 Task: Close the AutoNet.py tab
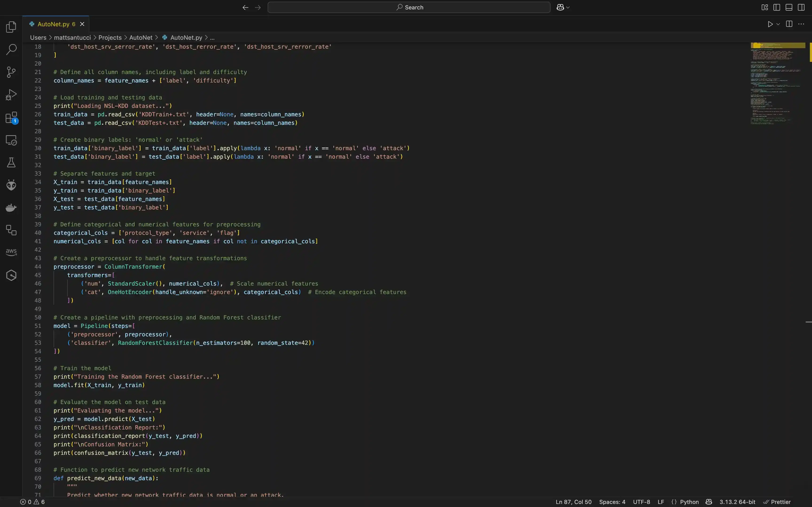[x=82, y=24]
